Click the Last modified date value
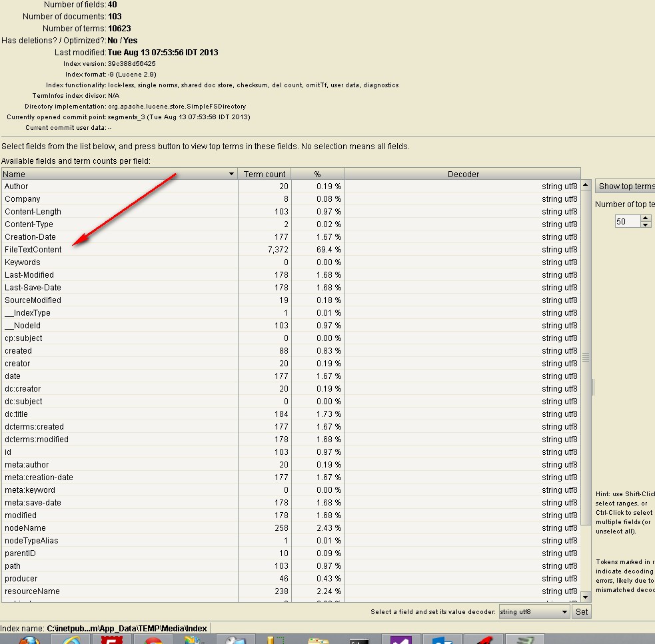The width and height of the screenshot is (655, 644). (x=163, y=53)
